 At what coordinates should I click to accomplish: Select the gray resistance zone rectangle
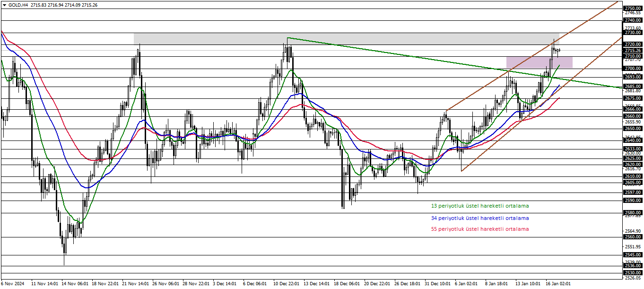click(346, 39)
